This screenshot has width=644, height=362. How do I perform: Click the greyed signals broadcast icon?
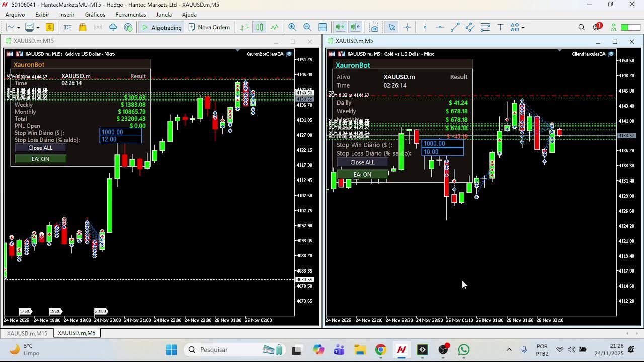(x=98, y=27)
